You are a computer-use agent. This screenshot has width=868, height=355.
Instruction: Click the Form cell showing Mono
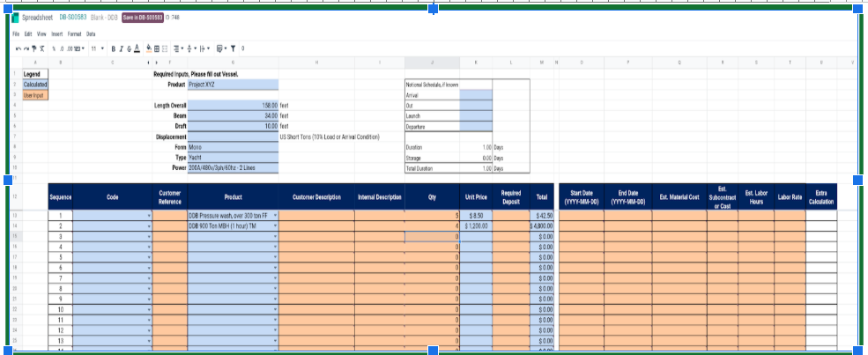(233, 147)
